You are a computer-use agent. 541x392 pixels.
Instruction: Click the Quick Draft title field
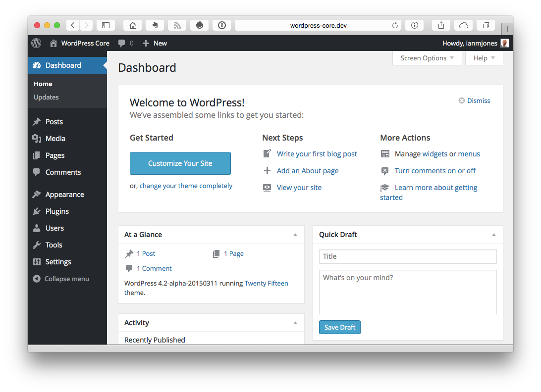pos(407,256)
